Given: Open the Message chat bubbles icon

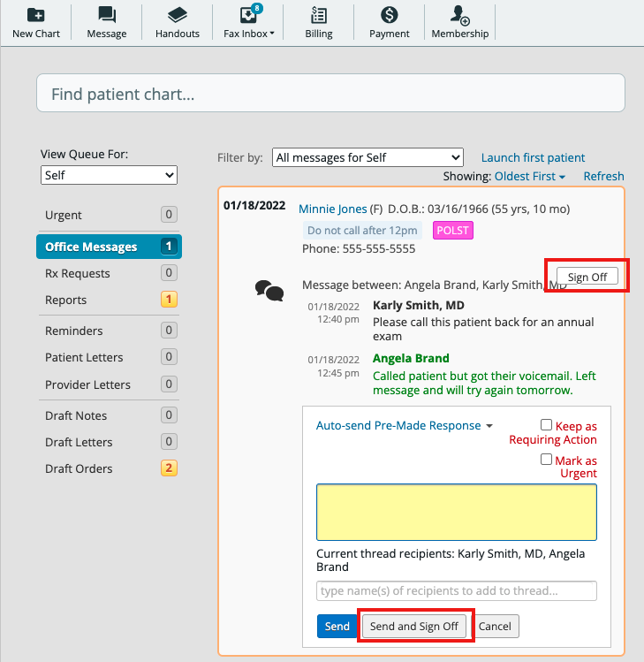Looking at the screenshot, I should coord(107,15).
